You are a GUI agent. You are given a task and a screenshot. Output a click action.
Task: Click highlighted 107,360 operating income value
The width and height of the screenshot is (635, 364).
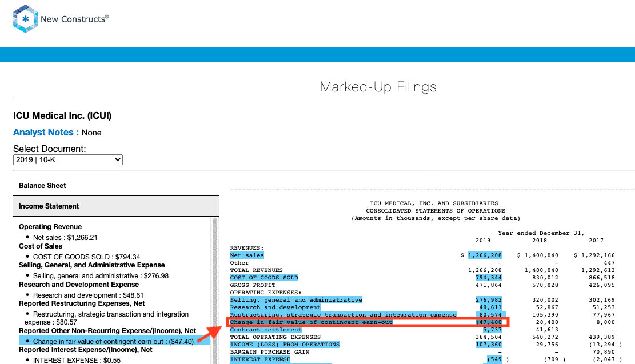(x=489, y=345)
